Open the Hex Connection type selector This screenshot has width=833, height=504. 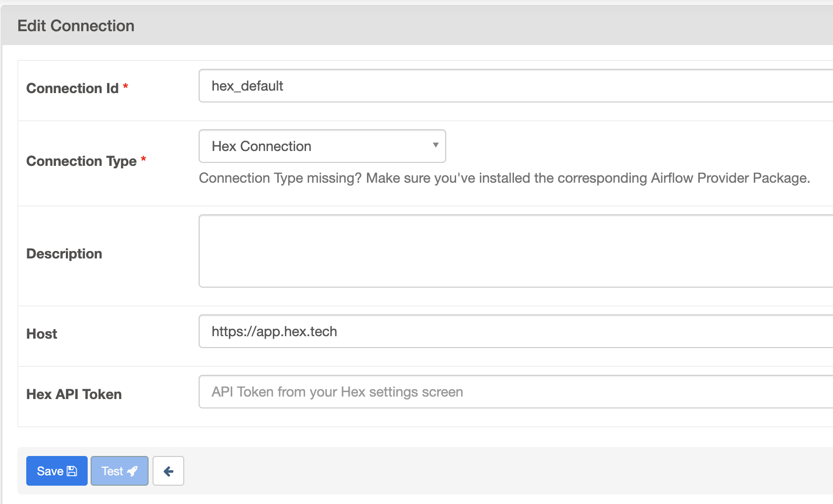(x=322, y=146)
